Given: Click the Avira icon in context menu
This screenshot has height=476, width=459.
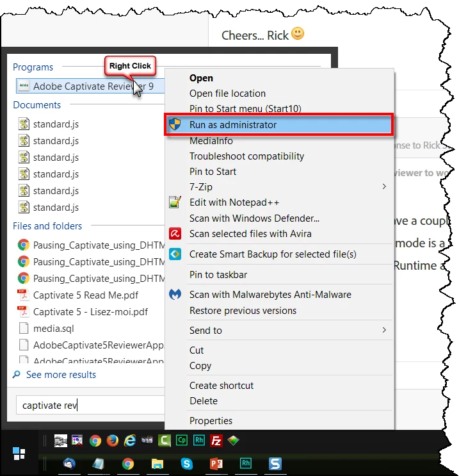Looking at the screenshot, I should coord(175,233).
